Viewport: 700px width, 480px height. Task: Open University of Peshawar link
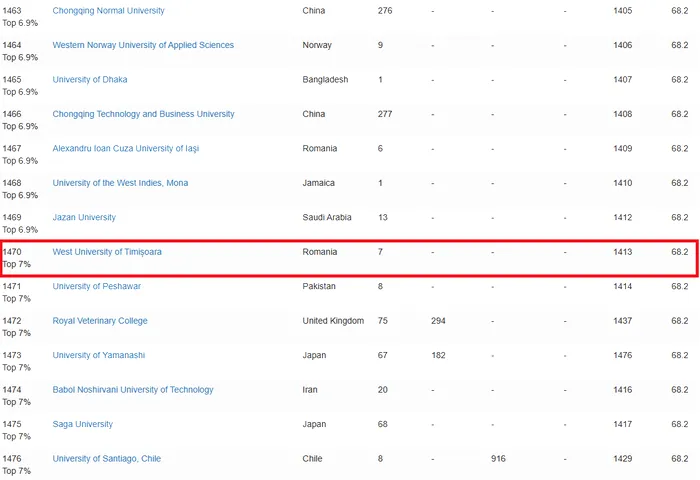(x=97, y=286)
